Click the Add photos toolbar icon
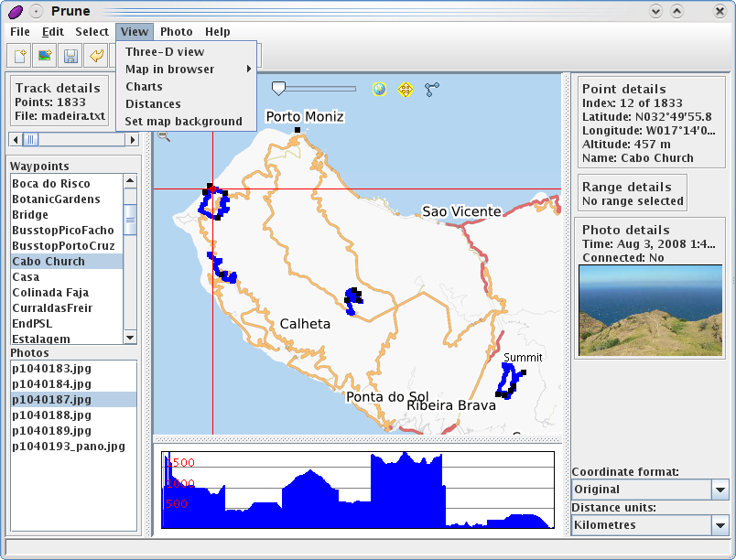This screenshot has height=560, width=736. (x=44, y=57)
